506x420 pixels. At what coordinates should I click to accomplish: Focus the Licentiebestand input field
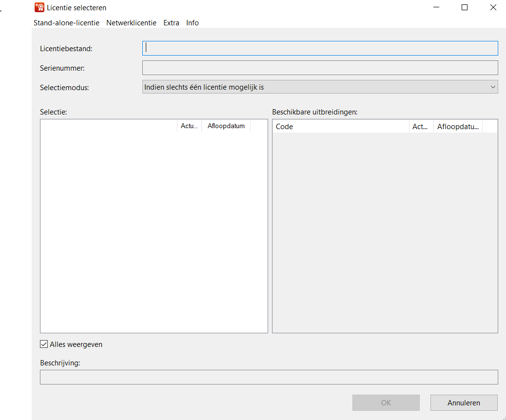tap(320, 48)
